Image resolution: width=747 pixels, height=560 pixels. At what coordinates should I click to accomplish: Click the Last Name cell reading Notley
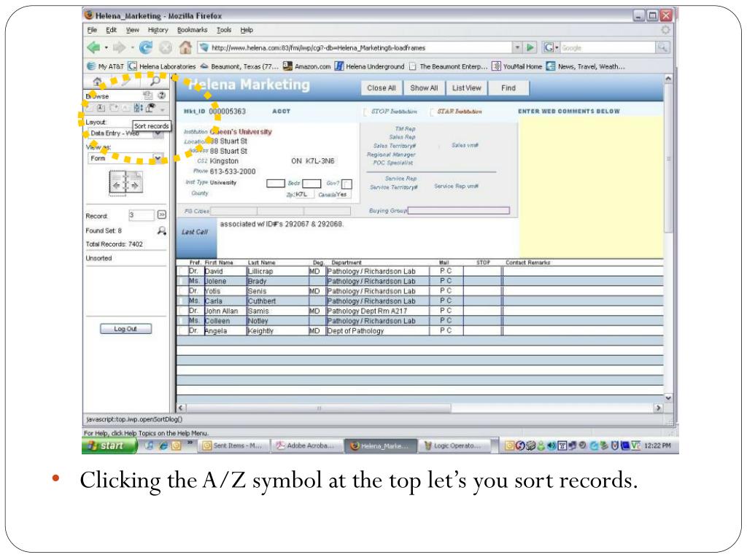tap(278, 321)
